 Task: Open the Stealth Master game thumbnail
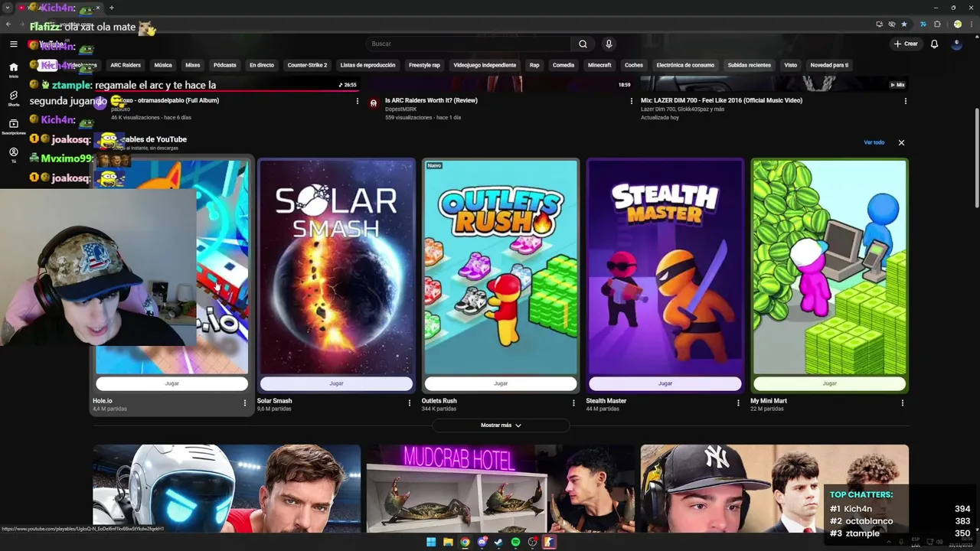pos(665,266)
